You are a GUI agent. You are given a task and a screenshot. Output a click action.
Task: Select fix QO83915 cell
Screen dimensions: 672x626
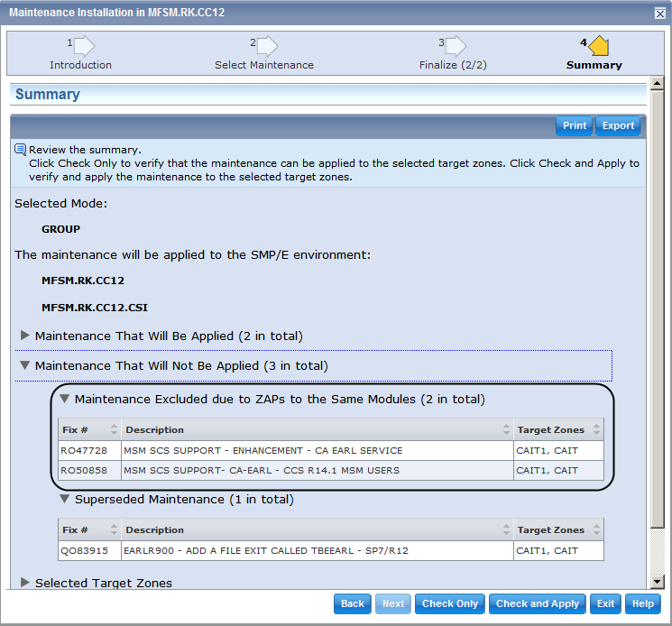click(x=89, y=551)
